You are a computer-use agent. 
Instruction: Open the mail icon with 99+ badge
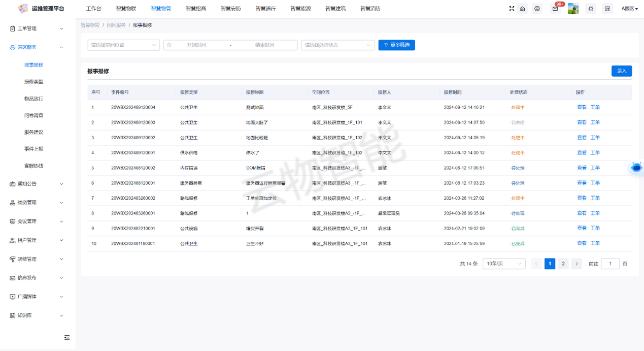(x=555, y=9)
